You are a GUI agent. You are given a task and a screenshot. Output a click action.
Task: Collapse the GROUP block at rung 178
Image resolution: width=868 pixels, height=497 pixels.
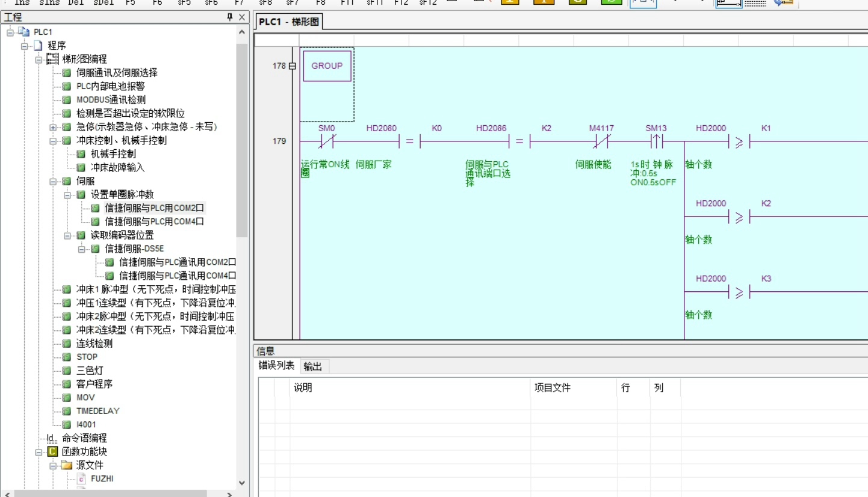tap(293, 66)
